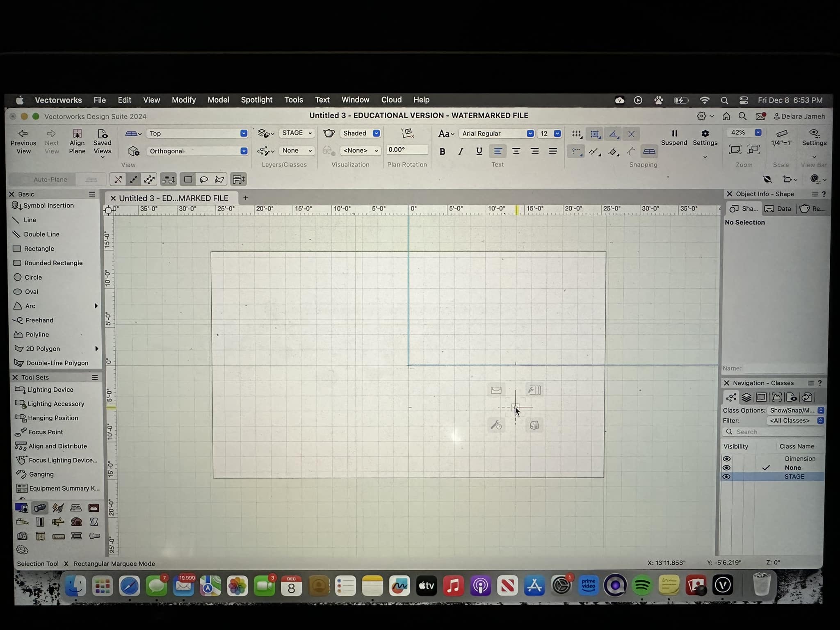The height and width of the screenshot is (630, 840).
Task: Choose Lasso Marquee mode icon
Action: [204, 180]
